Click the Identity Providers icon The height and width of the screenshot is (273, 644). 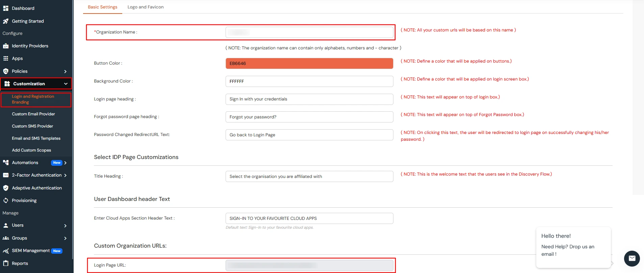(x=6, y=46)
